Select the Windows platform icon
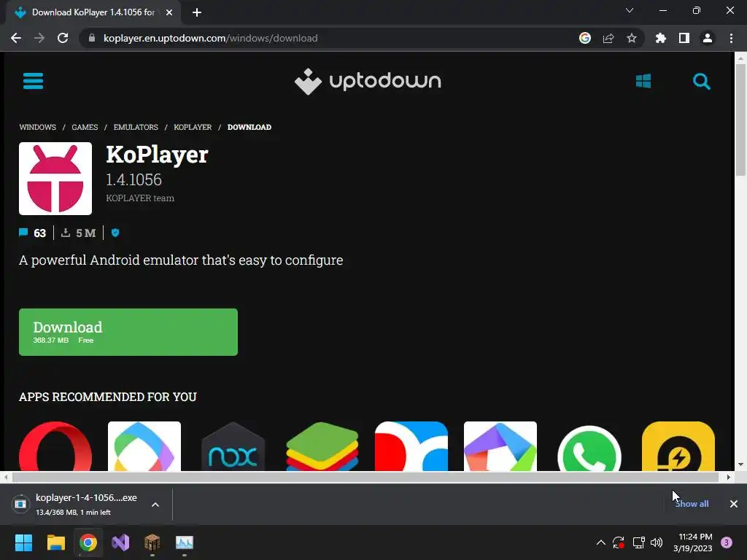The width and height of the screenshot is (747, 560). pyautogui.click(x=643, y=81)
